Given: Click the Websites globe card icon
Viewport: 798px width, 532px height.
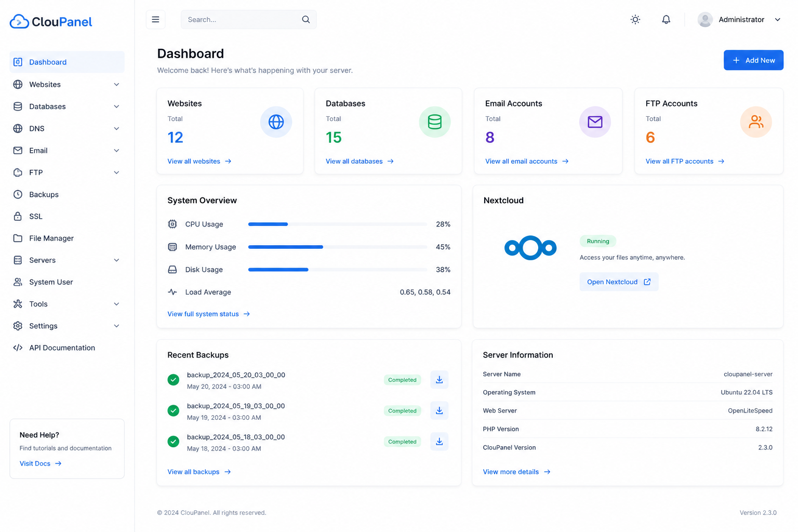Looking at the screenshot, I should pos(276,122).
